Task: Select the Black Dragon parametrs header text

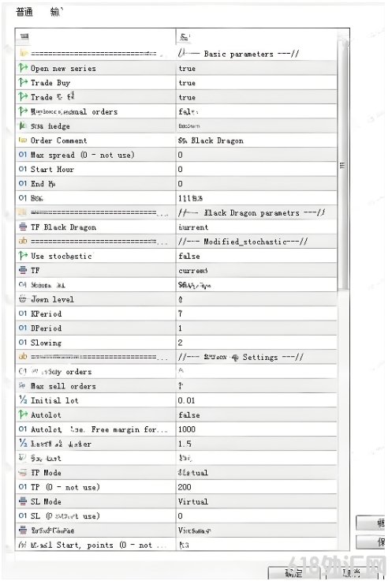Action: (252, 212)
